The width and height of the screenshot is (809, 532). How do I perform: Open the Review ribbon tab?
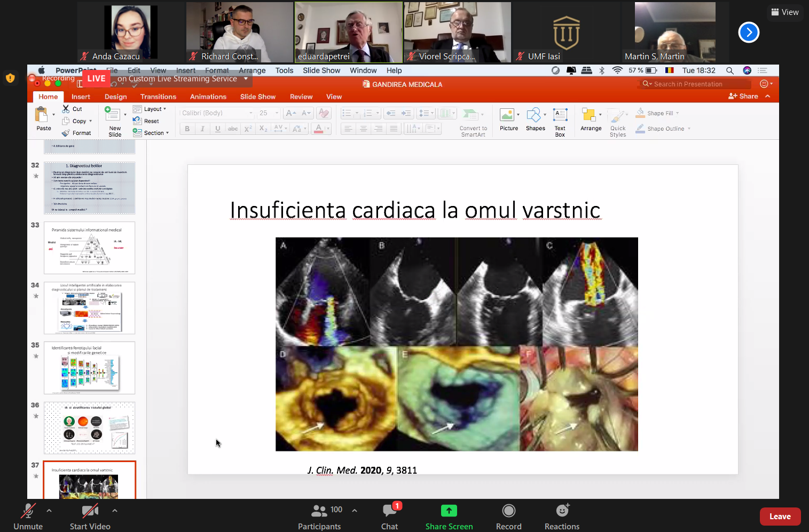click(x=301, y=97)
